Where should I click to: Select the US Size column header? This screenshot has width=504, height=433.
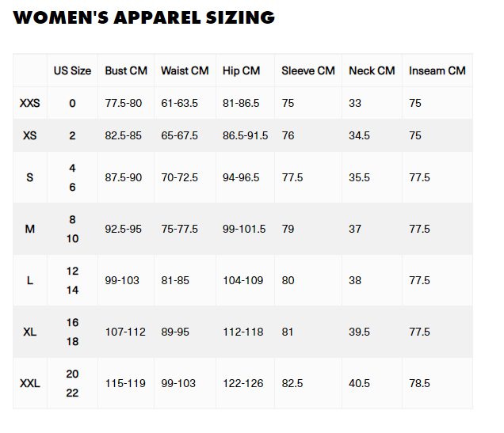[x=72, y=70]
